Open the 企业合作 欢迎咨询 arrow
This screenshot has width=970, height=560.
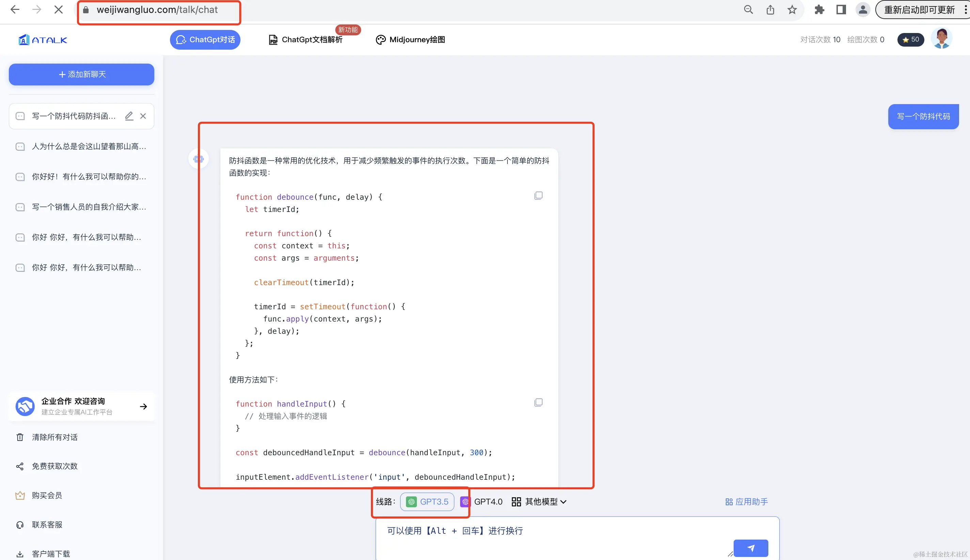pos(143,407)
